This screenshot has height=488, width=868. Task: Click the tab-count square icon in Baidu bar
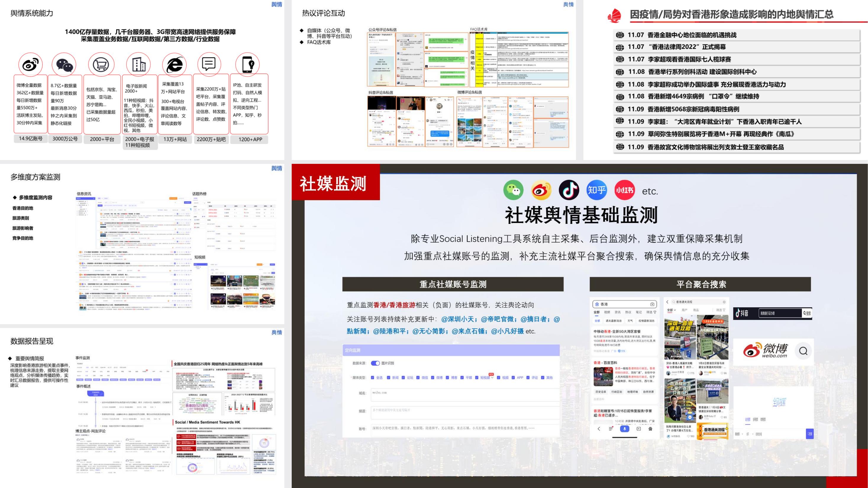[639, 429]
